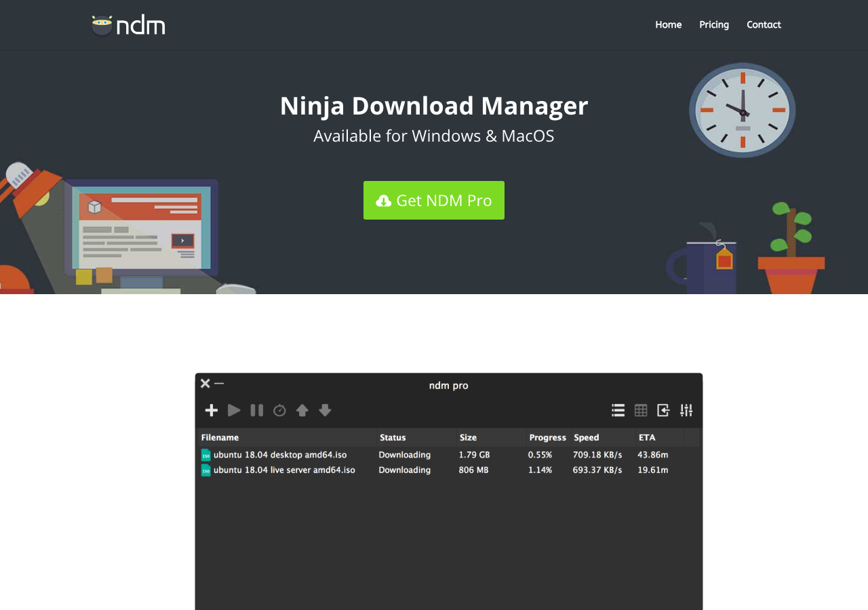Image resolution: width=868 pixels, height=610 pixels.
Task: Sort downloads by the Size column
Action: point(468,437)
